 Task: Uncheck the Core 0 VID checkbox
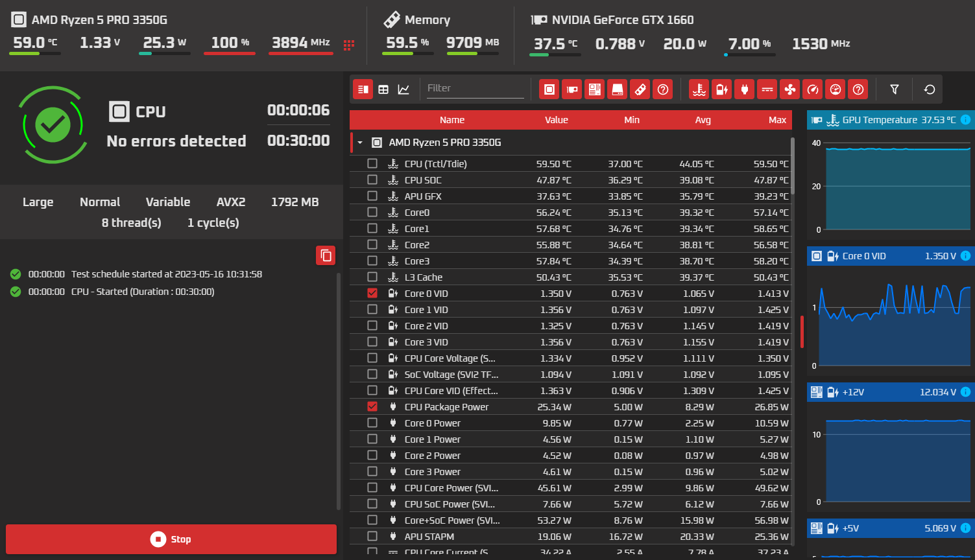372,293
